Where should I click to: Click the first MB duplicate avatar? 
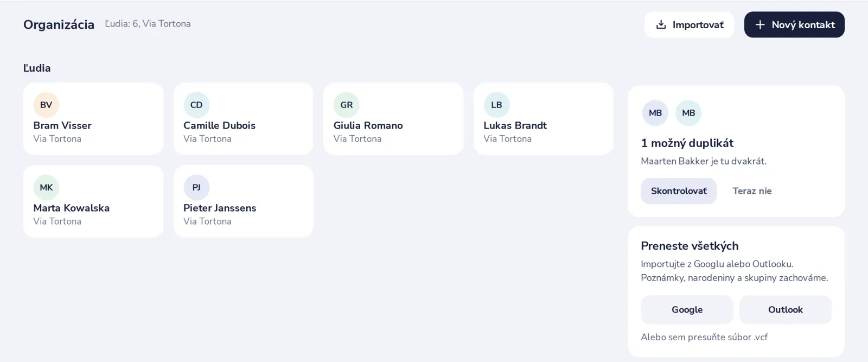click(655, 113)
